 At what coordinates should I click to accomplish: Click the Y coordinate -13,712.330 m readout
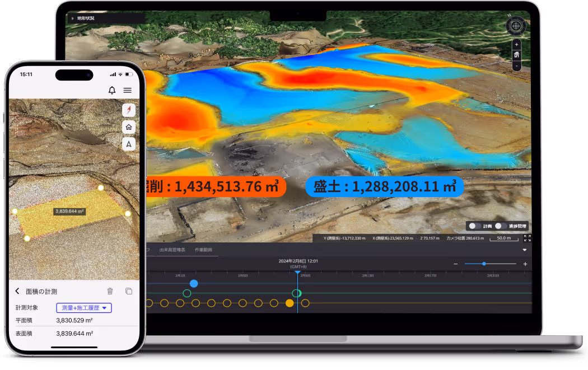(344, 238)
